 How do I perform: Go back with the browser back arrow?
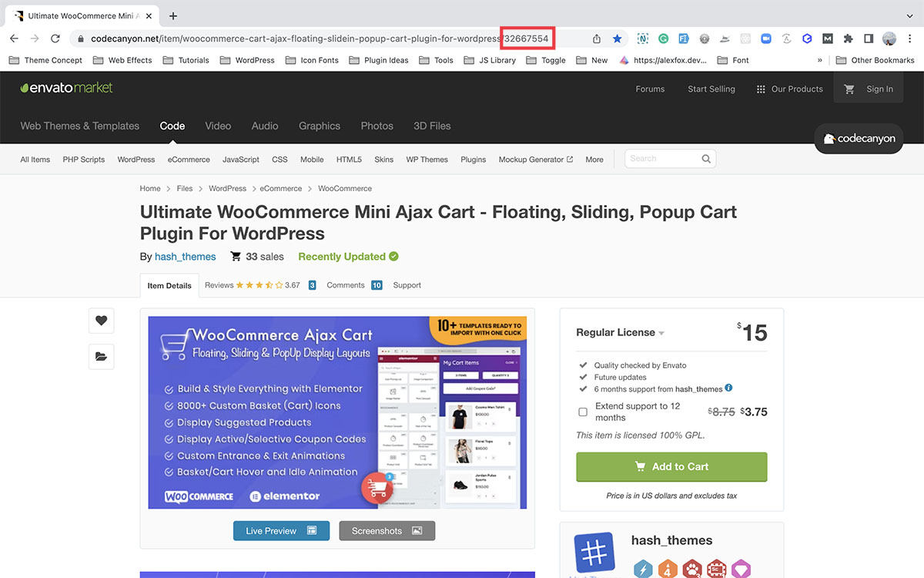tap(14, 39)
